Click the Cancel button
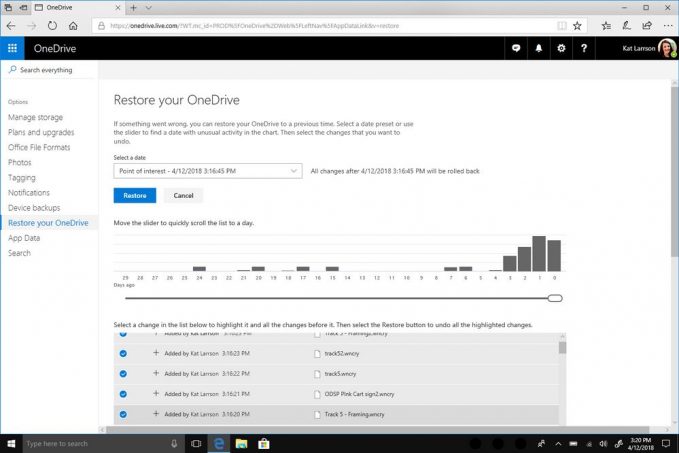 (x=183, y=195)
